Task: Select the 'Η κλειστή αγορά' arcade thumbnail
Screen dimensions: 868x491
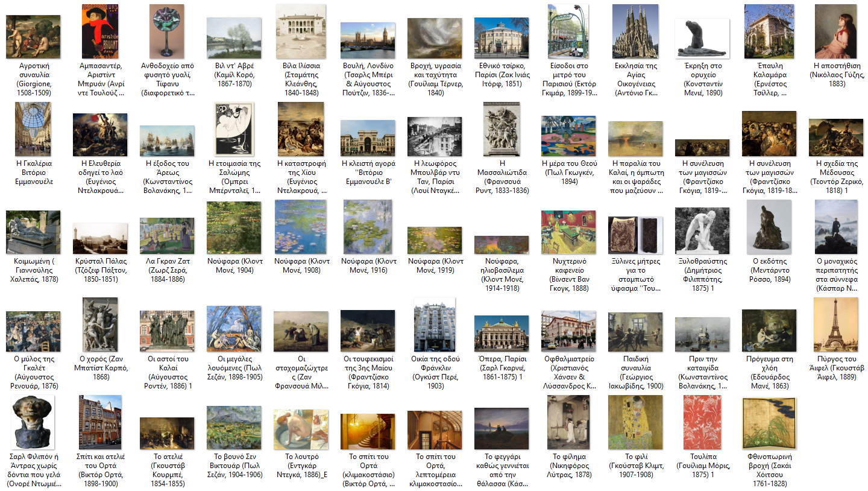Action: point(368,138)
